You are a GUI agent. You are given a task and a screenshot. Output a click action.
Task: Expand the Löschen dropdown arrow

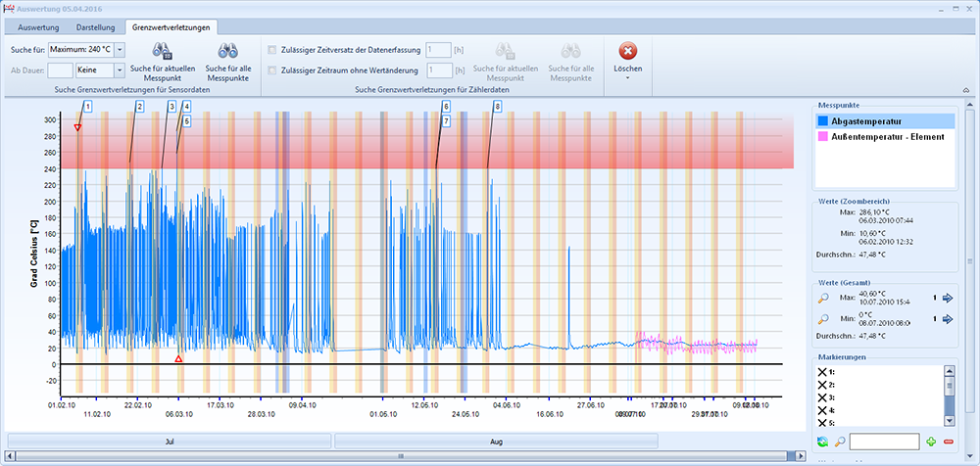pyautogui.click(x=627, y=77)
